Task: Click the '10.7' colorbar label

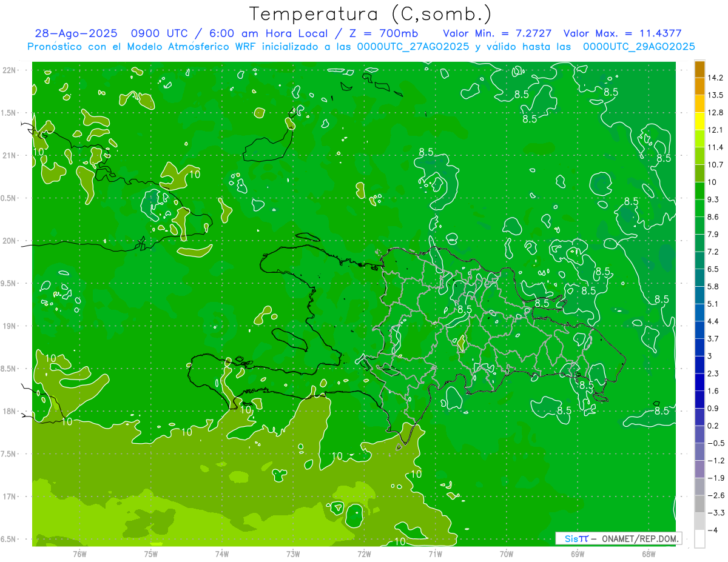Action: coord(715,164)
